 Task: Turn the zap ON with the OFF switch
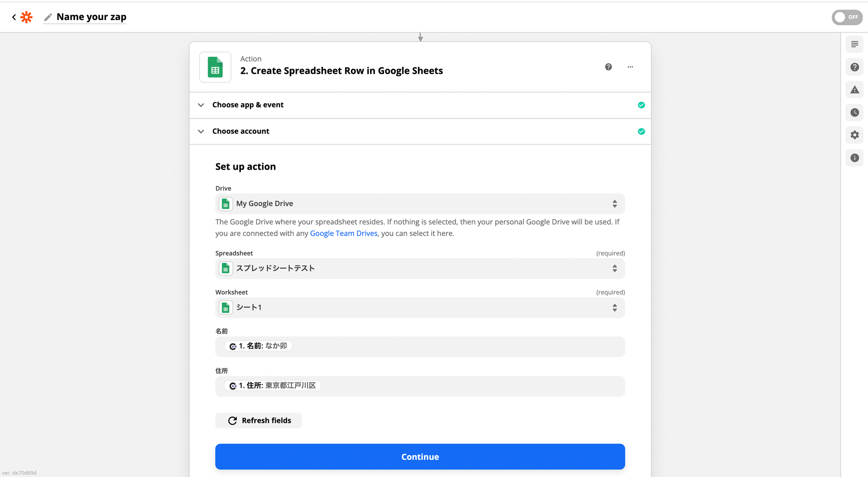(847, 17)
